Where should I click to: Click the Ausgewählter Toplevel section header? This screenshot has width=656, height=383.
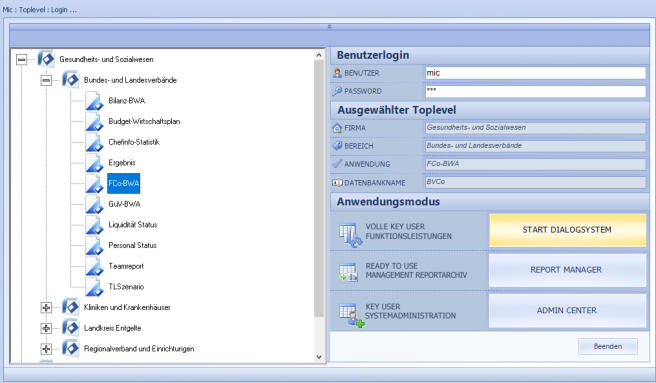pyautogui.click(x=489, y=111)
